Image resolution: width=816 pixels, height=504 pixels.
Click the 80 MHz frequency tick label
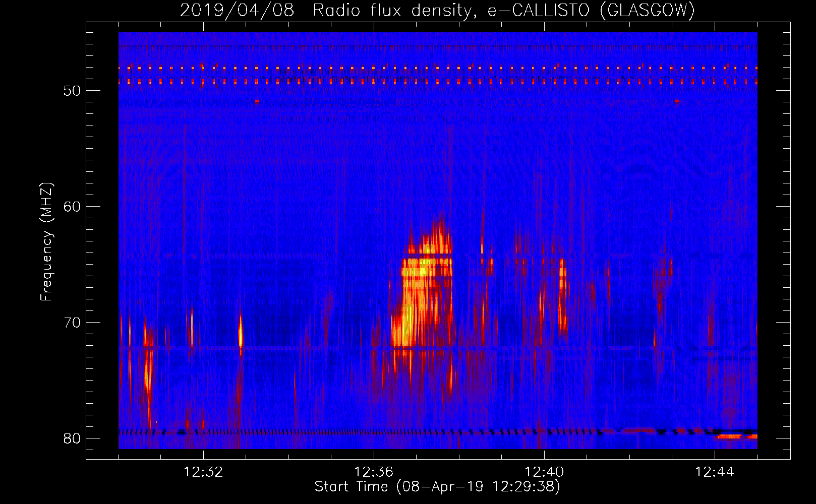click(x=72, y=438)
